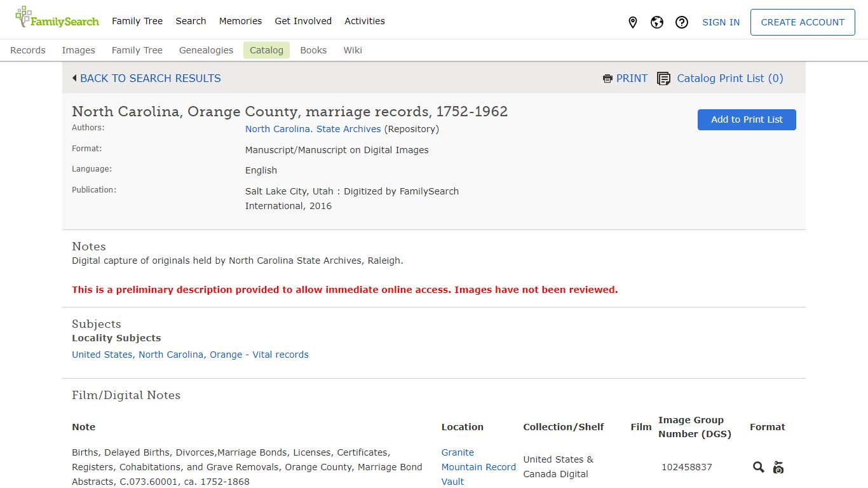Viewport: 868px width, 488px height.
Task: Click the English language value
Action: click(x=261, y=170)
